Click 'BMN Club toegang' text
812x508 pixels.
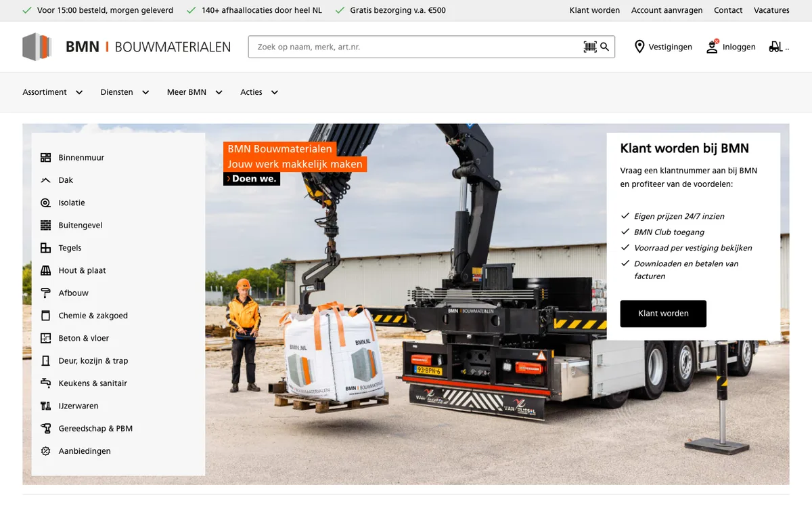point(670,232)
